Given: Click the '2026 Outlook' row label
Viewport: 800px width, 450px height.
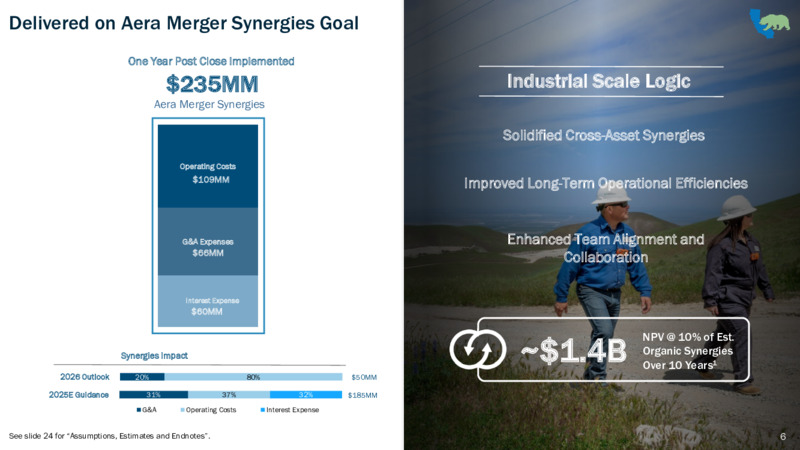Looking at the screenshot, I should point(85,377).
